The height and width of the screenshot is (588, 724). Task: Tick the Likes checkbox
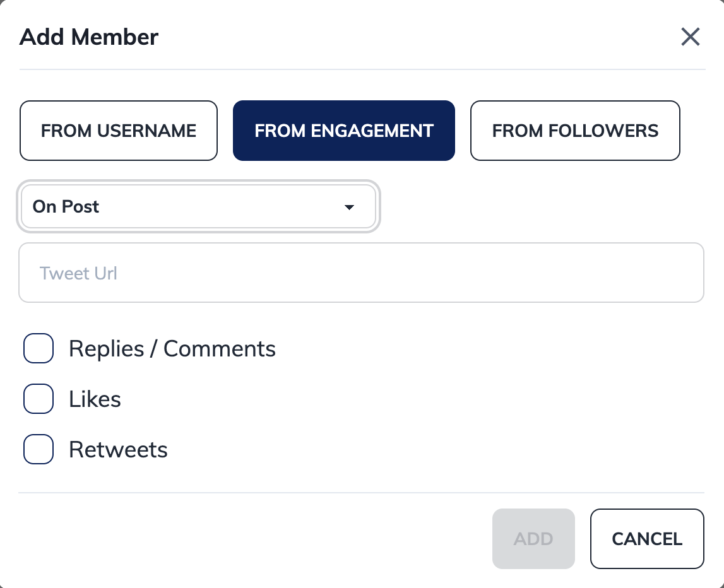39,399
